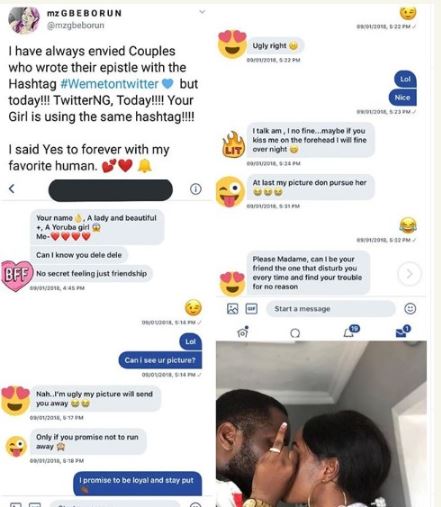The image size is (441, 507).
Task: Attach a photo using image icon
Action: [x=233, y=309]
